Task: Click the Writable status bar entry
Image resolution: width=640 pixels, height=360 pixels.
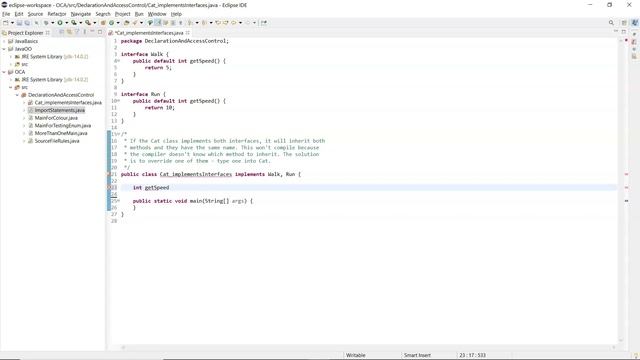Action: click(x=356, y=355)
